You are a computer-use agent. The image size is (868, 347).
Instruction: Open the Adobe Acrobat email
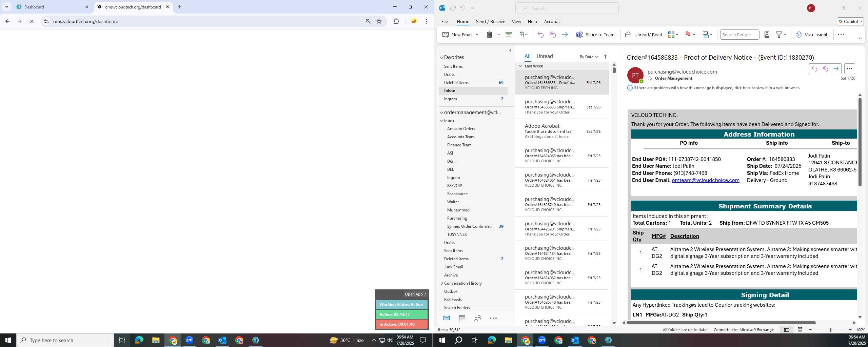[x=562, y=131]
